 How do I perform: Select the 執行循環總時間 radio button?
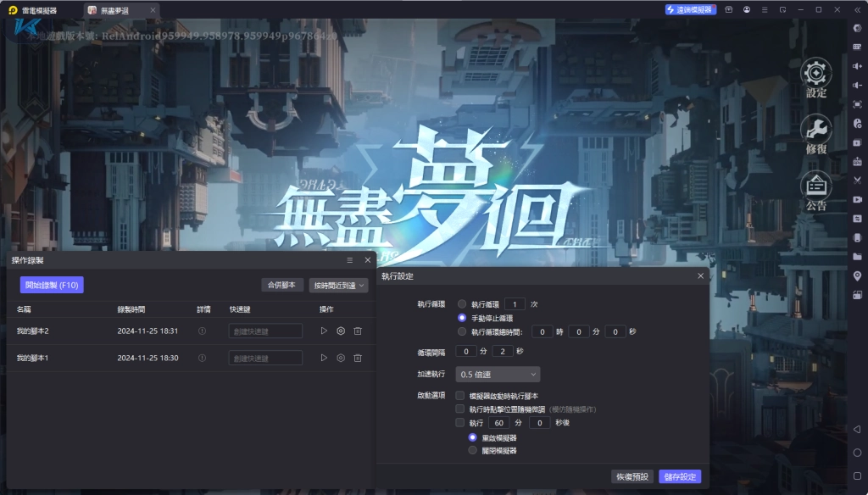pos(462,331)
